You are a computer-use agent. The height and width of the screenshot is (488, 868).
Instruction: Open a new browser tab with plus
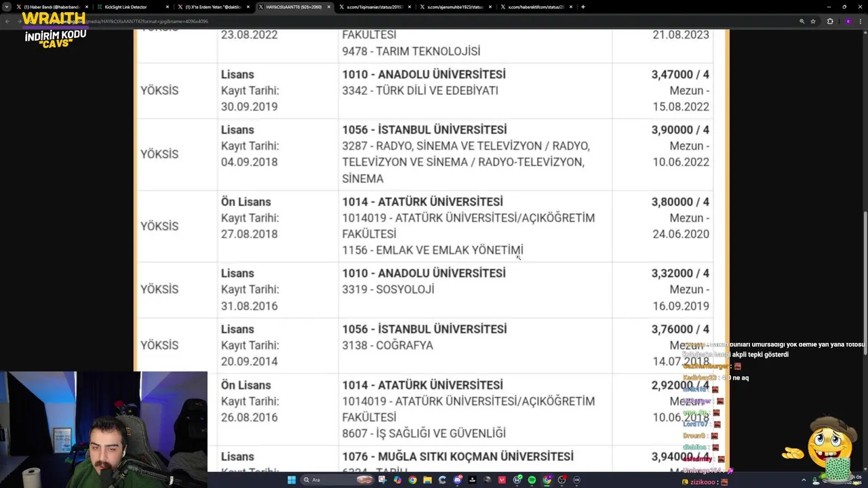pyautogui.click(x=583, y=7)
